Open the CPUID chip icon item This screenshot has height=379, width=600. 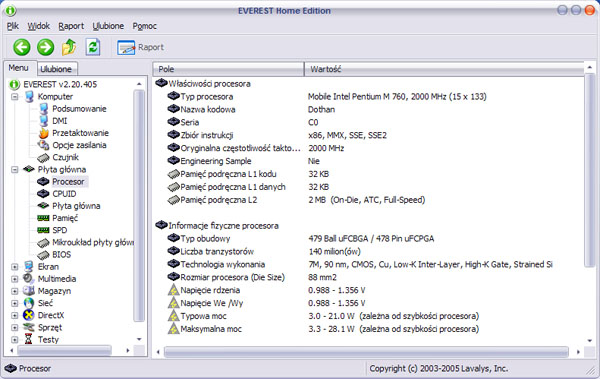[43, 194]
